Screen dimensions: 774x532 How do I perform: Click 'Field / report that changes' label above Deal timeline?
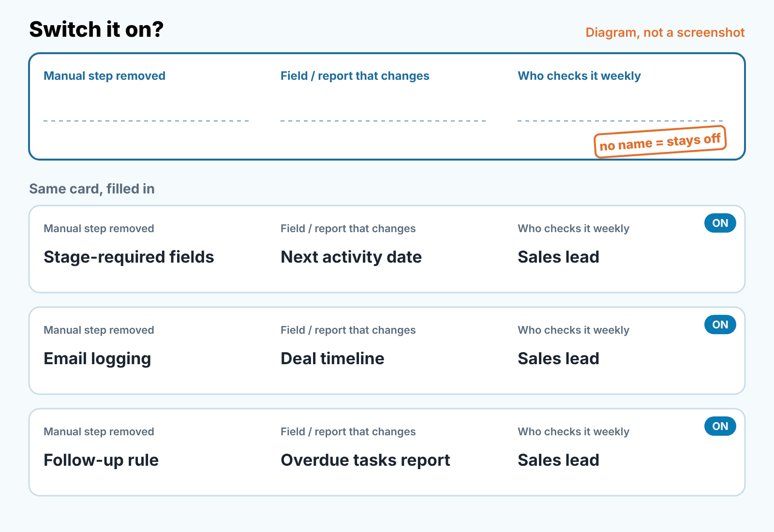point(348,330)
